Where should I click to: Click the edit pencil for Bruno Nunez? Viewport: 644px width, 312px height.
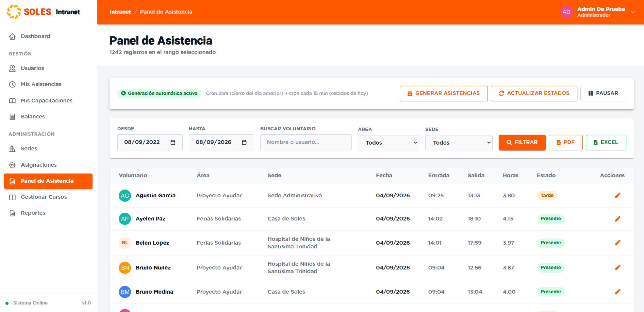618,267
